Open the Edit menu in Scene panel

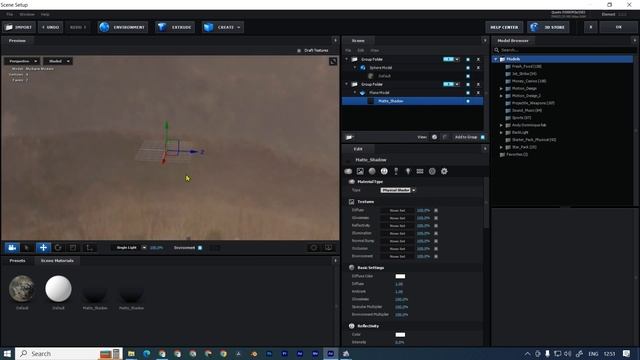click(361, 51)
